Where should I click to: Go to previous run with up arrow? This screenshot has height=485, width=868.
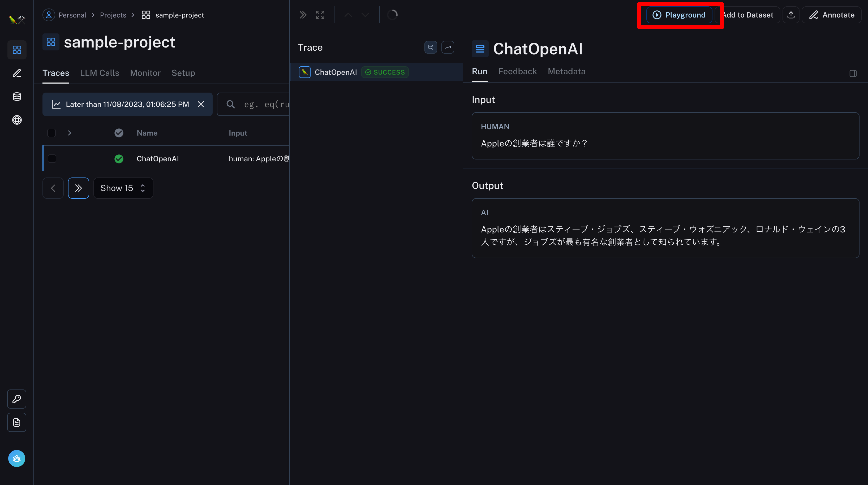(x=349, y=15)
